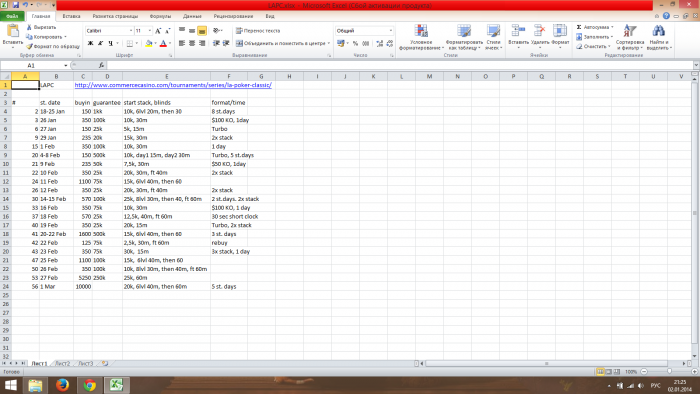Click the Name Box showing A1
700x394 pixels.
pos(31,65)
